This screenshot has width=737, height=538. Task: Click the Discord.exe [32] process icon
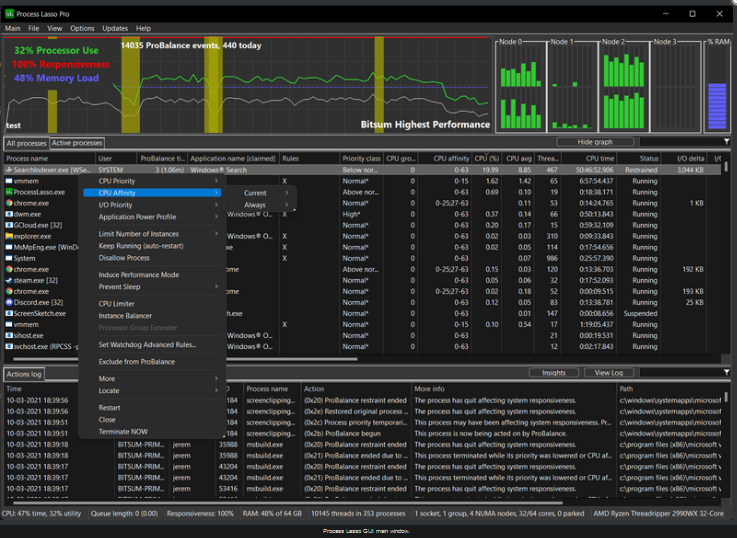(x=9, y=302)
